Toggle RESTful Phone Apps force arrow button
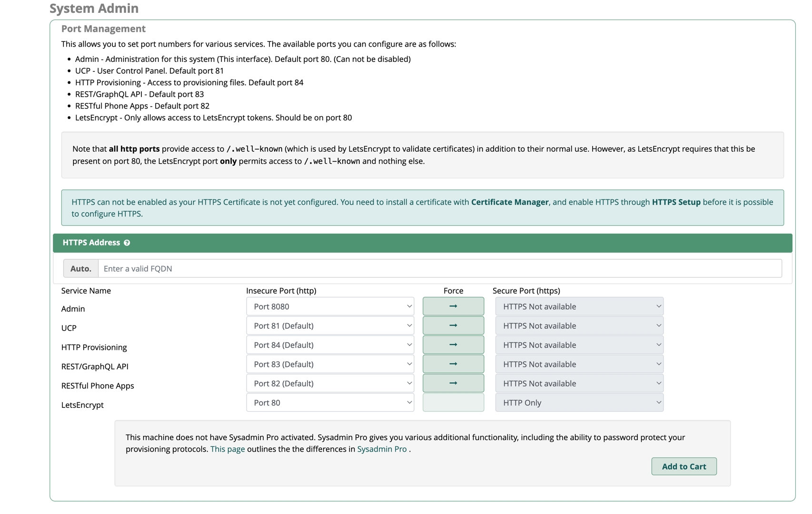The height and width of the screenshot is (514, 812). pos(453,383)
